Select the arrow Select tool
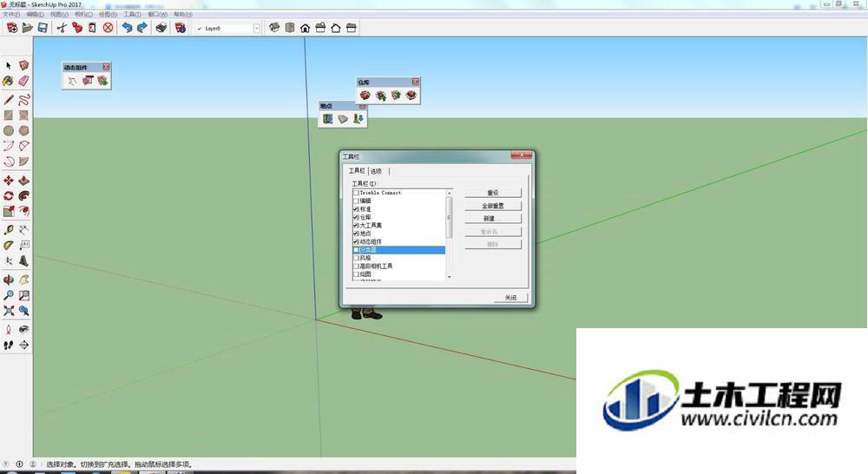868x474 pixels. [9, 65]
